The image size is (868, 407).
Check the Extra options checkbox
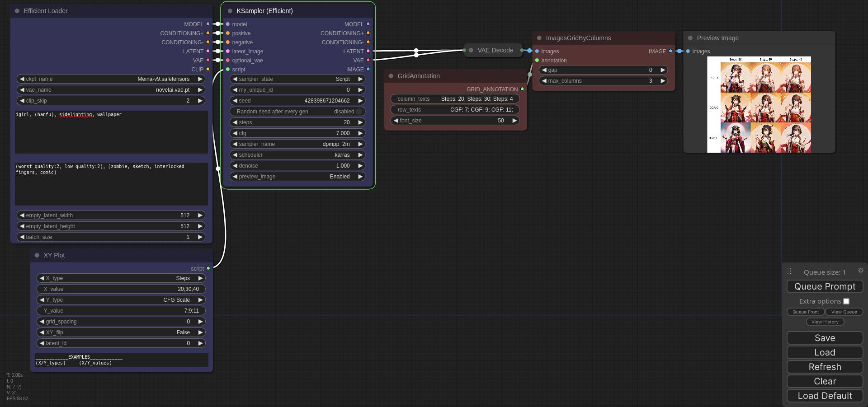(846, 301)
